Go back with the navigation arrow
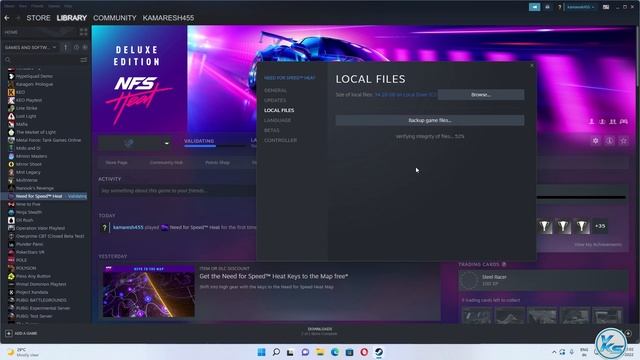Viewport: 640px width, 360px height. coord(7,18)
